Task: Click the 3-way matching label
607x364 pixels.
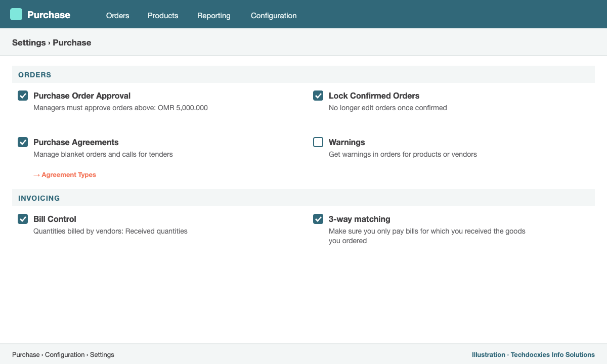Action: [360, 219]
